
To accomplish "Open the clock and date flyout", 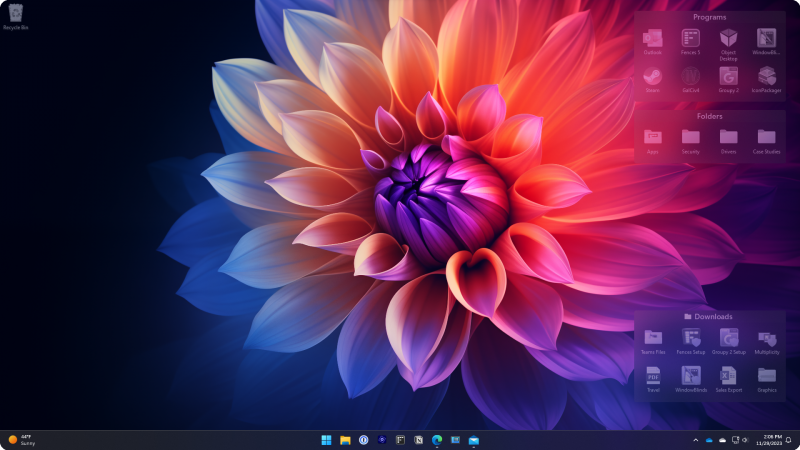I will 771,440.
